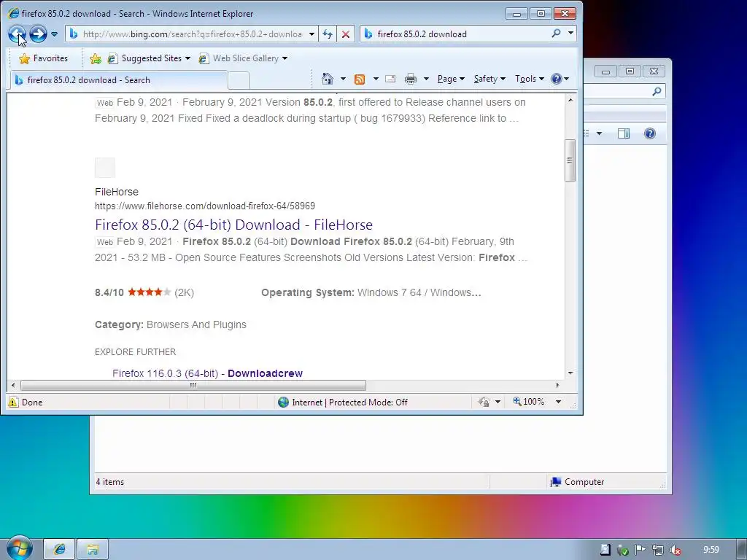Open the zoom level 100% button
Screen dimensions: 747x560
(529, 402)
